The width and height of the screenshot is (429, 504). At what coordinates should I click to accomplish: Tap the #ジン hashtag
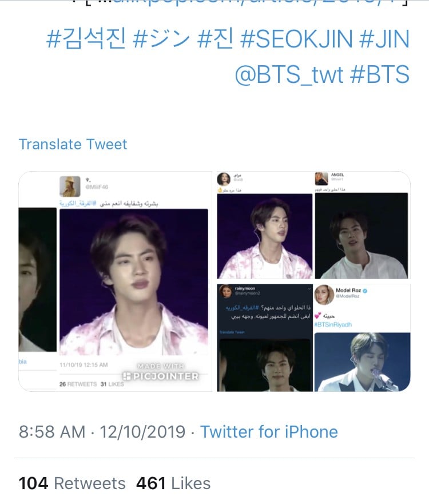(x=161, y=39)
